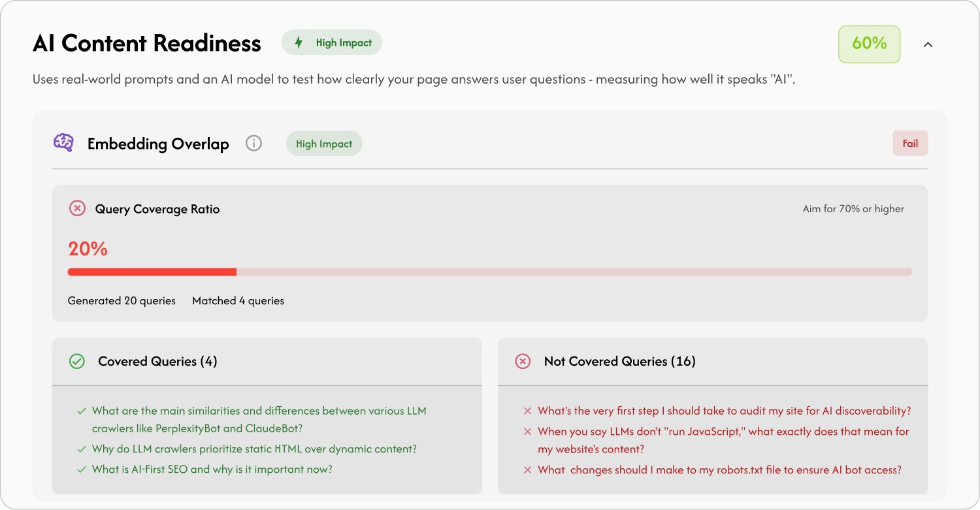Click the green 60% score badge
The image size is (980, 510).
(869, 44)
